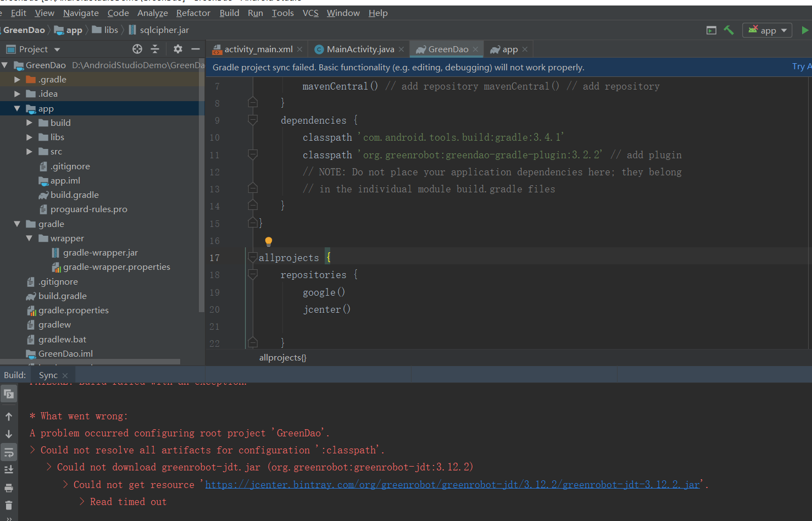Click Try Again link in sync banner
Viewport: 812px width, 521px height.
[x=802, y=66]
